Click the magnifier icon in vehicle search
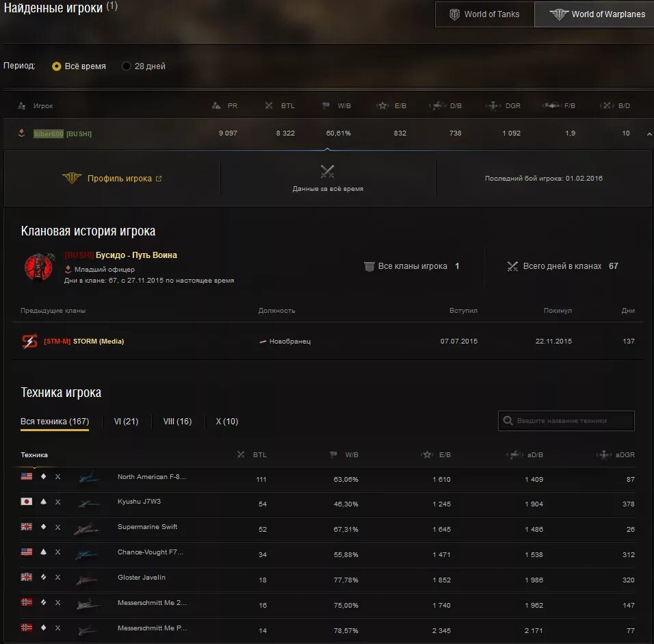The image size is (654, 644). coord(508,421)
